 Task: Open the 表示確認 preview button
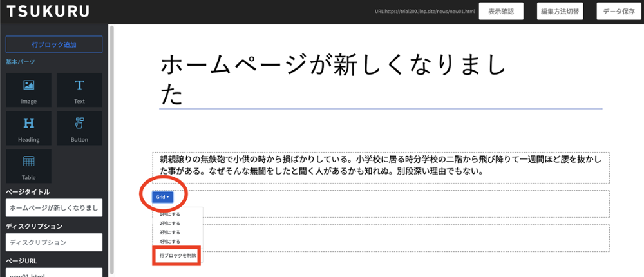[x=501, y=12]
